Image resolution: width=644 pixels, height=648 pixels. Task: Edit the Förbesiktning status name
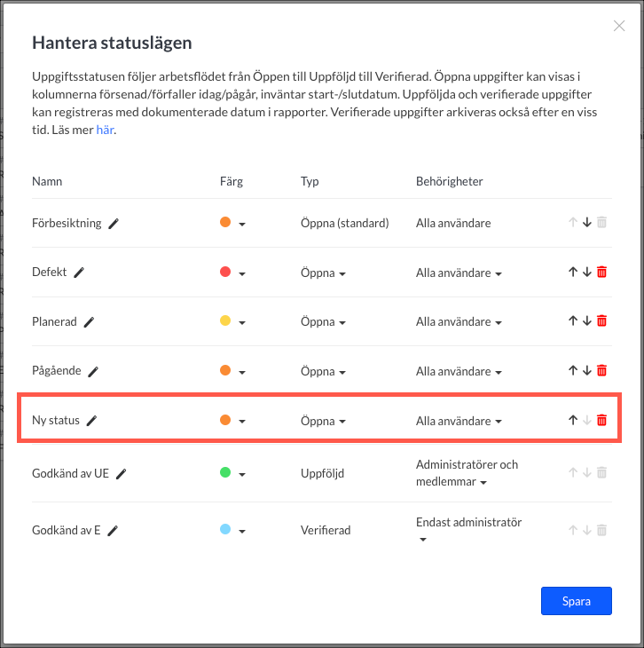click(x=114, y=224)
